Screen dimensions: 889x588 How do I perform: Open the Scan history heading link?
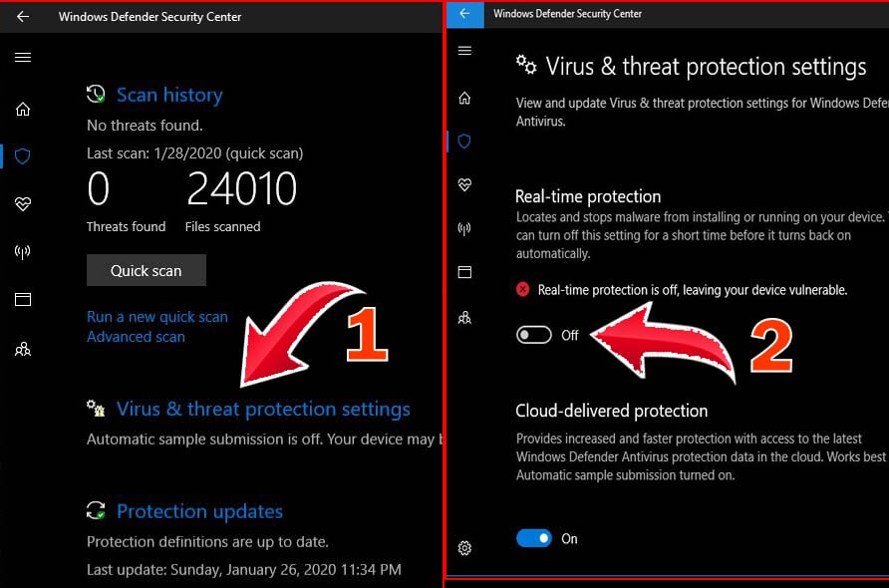(x=169, y=95)
